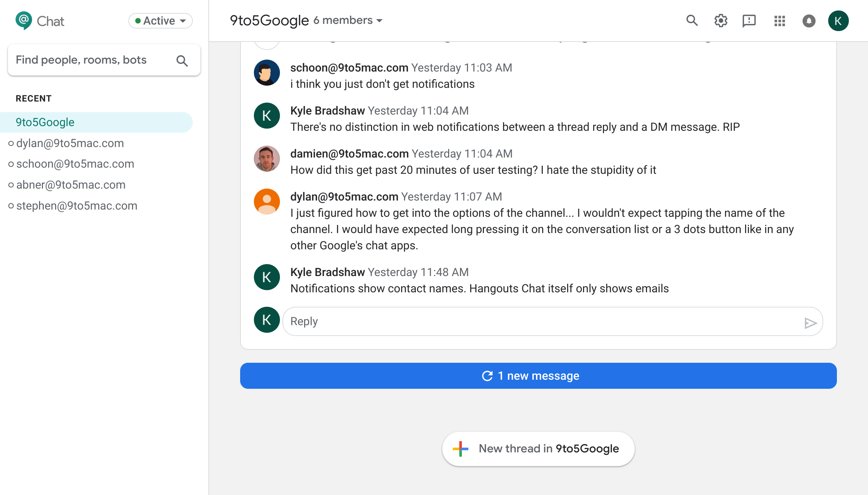Click the Hangouts Chat logo
This screenshot has width=868, height=495.
[24, 21]
